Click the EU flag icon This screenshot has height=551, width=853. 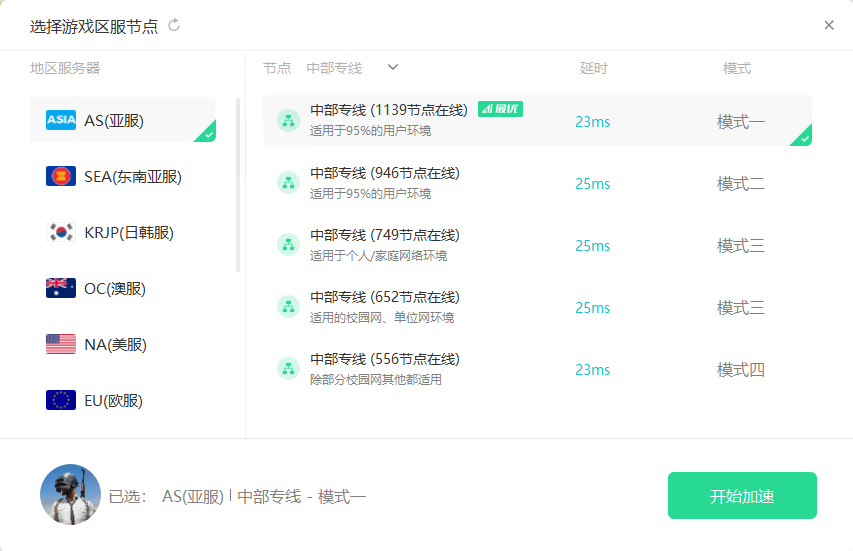point(61,400)
